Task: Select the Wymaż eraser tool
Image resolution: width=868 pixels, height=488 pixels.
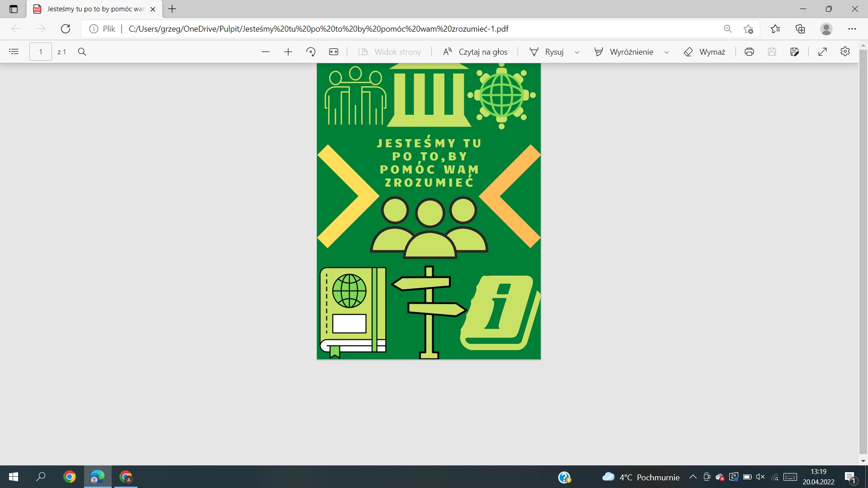Action: click(704, 52)
